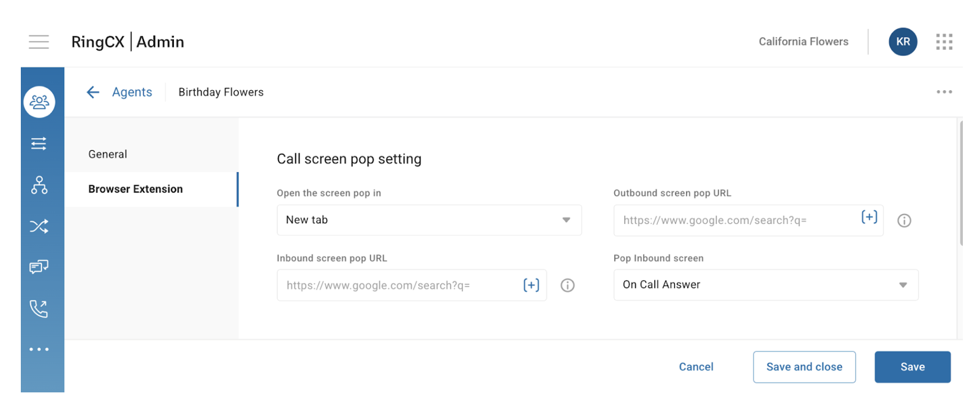Show info for Outbound screen pop URL
980x412 pixels.
pyautogui.click(x=904, y=221)
